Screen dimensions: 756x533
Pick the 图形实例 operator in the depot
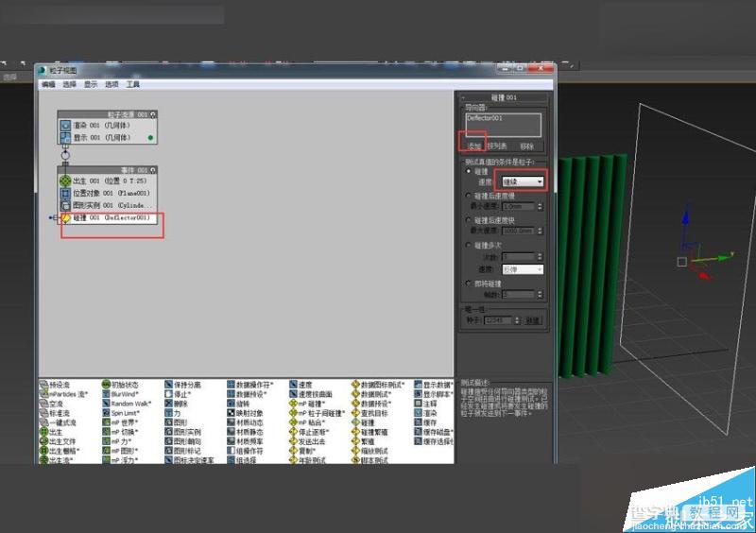click(182, 432)
